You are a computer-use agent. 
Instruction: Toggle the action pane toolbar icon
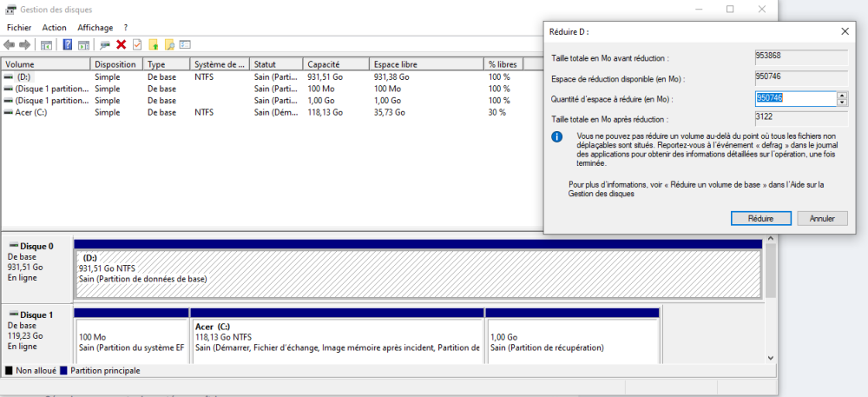(x=83, y=45)
